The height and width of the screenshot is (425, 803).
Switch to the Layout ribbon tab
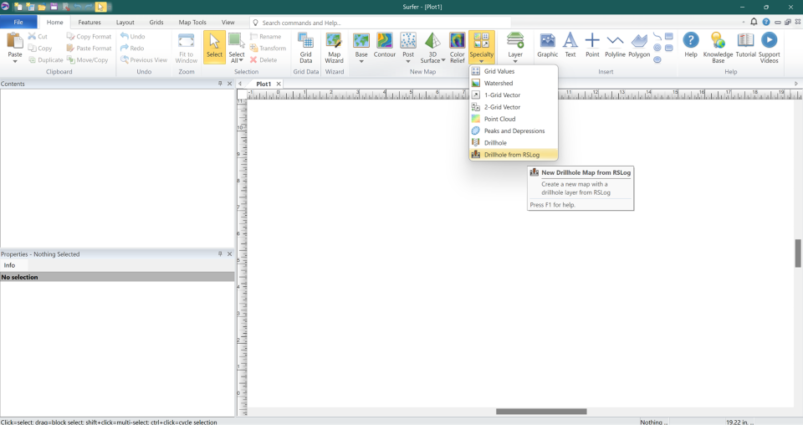pos(125,22)
